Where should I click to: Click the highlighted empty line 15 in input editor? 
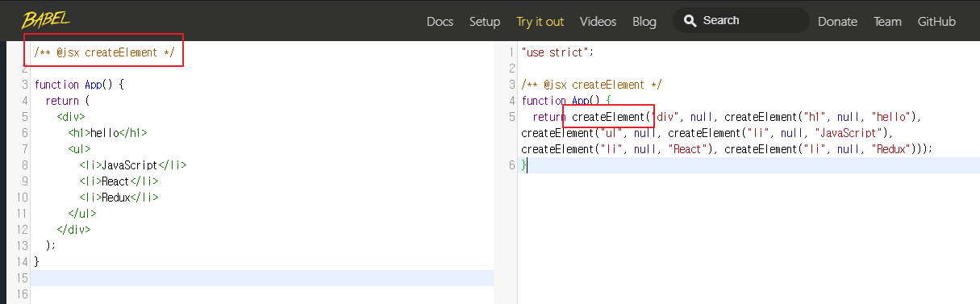262,278
